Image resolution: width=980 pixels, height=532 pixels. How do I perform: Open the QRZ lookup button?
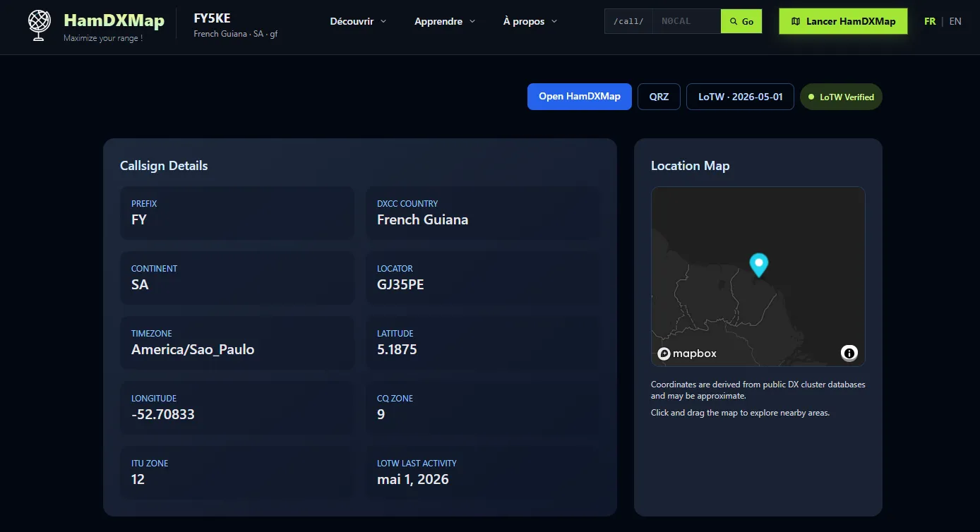[x=659, y=97]
